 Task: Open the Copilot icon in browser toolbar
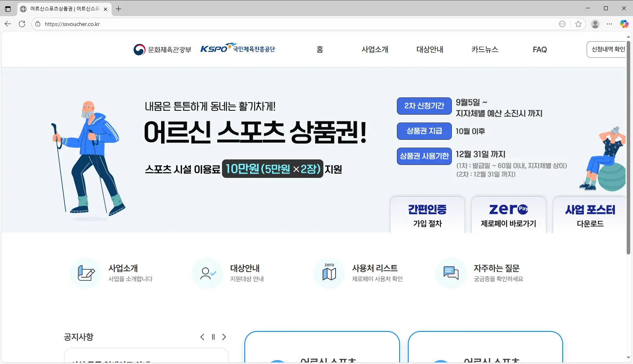(x=624, y=24)
